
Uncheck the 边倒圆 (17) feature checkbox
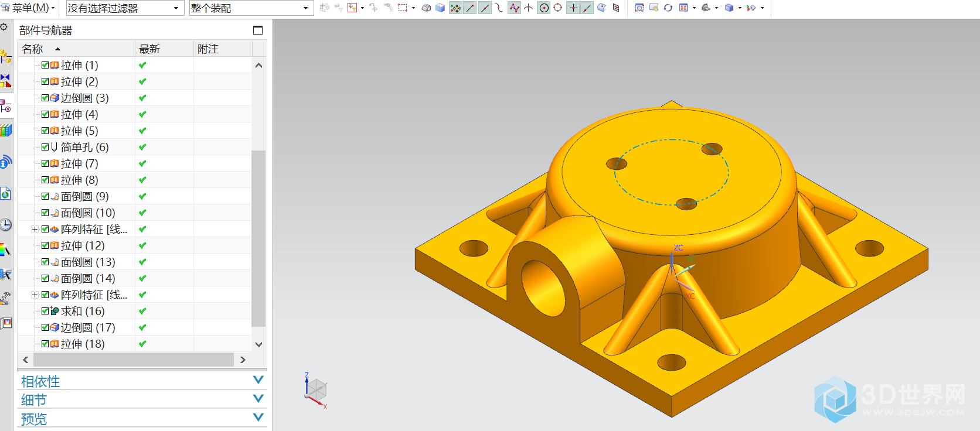45,327
